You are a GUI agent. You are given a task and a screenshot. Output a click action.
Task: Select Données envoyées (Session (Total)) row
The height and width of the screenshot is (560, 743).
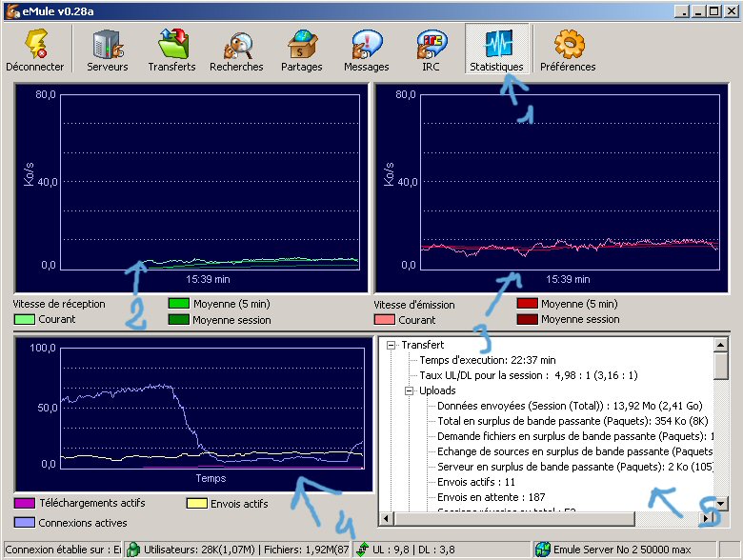coord(570,406)
